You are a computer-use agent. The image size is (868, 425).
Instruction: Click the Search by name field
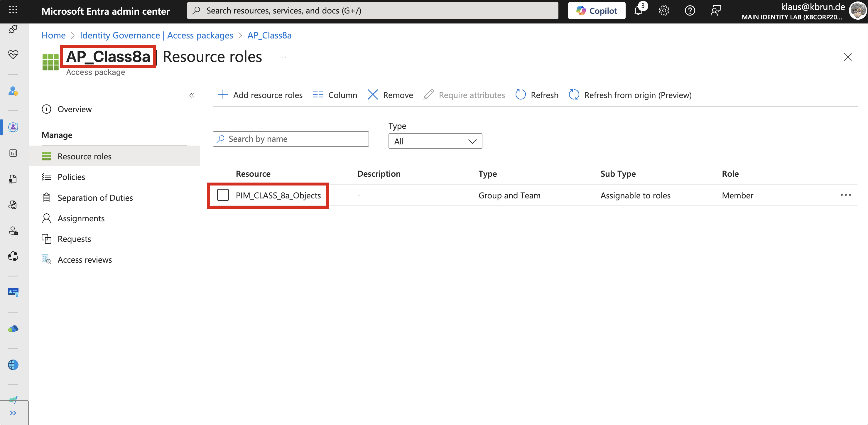[x=291, y=139]
